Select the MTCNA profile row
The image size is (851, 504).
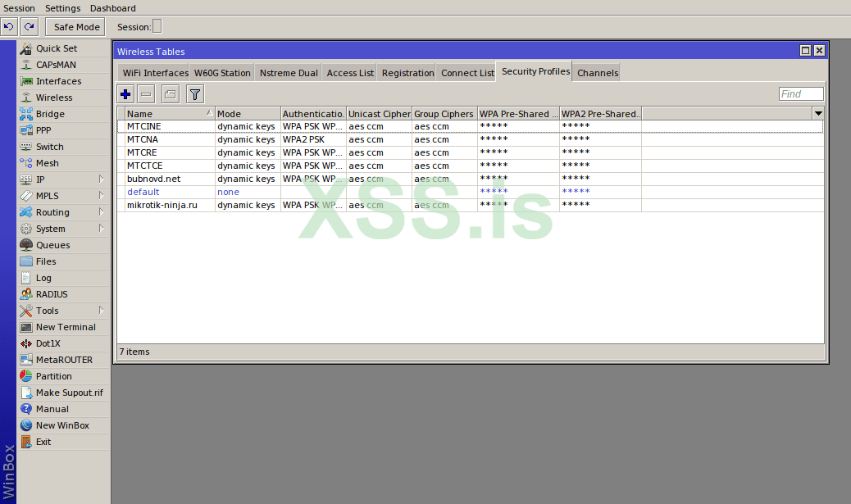pos(470,139)
